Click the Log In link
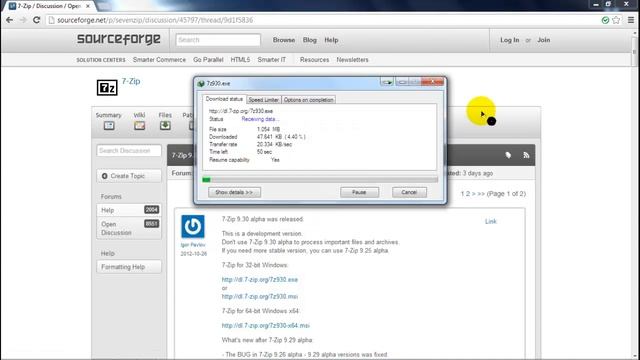The height and width of the screenshot is (360, 640). 510,40
